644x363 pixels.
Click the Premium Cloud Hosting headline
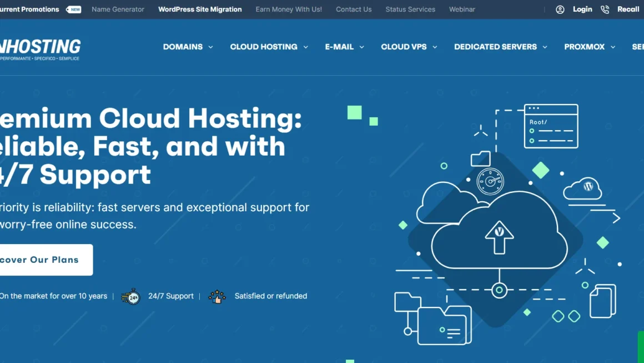pyautogui.click(x=151, y=146)
